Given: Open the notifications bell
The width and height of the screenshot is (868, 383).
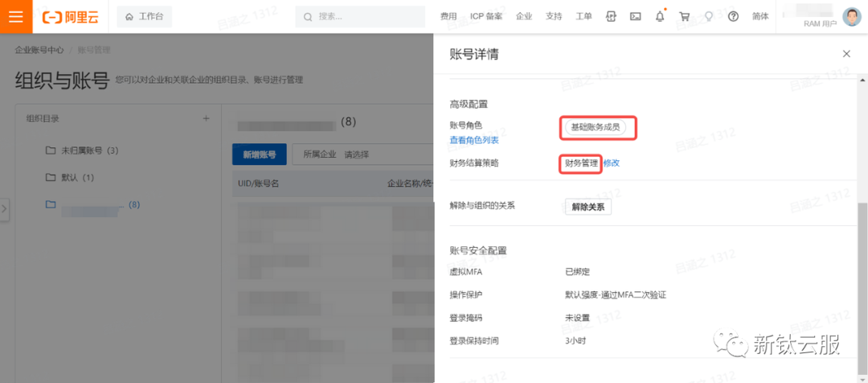Looking at the screenshot, I should point(660,17).
